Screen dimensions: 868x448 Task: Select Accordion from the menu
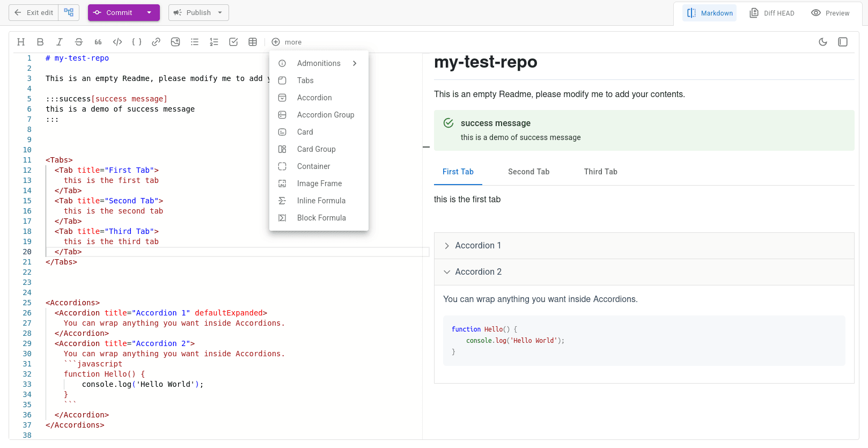point(319,98)
